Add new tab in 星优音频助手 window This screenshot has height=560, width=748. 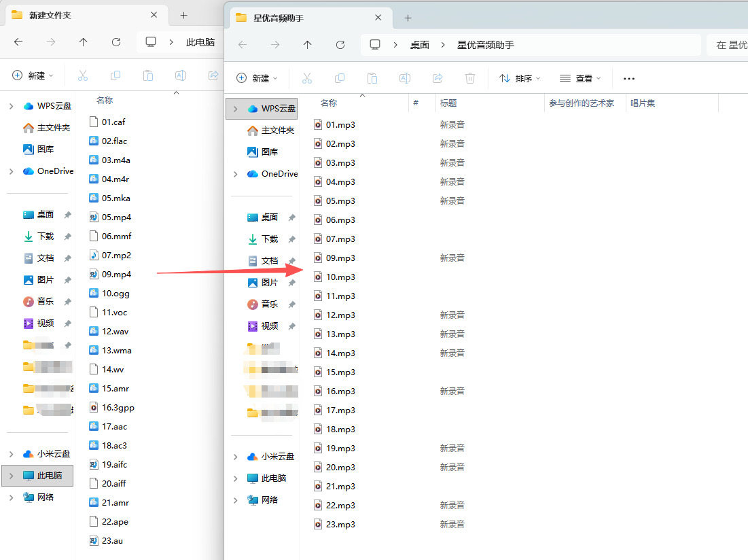[408, 18]
